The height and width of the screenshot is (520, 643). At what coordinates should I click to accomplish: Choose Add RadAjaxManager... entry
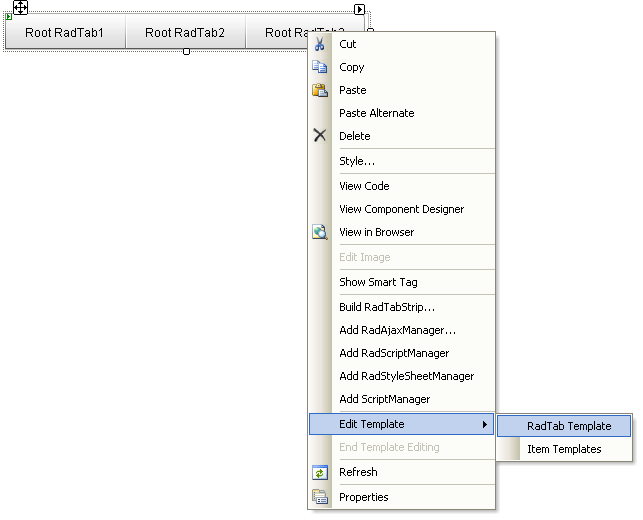pos(401,330)
